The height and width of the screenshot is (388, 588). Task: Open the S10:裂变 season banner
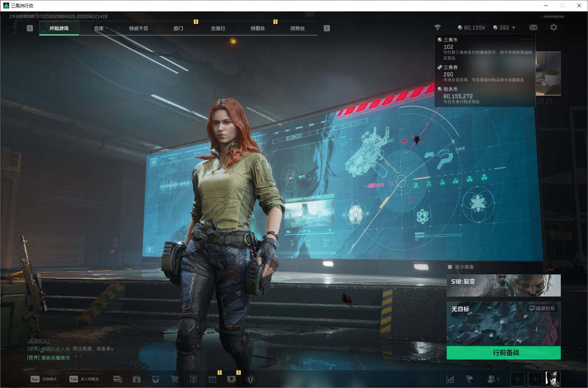point(504,285)
